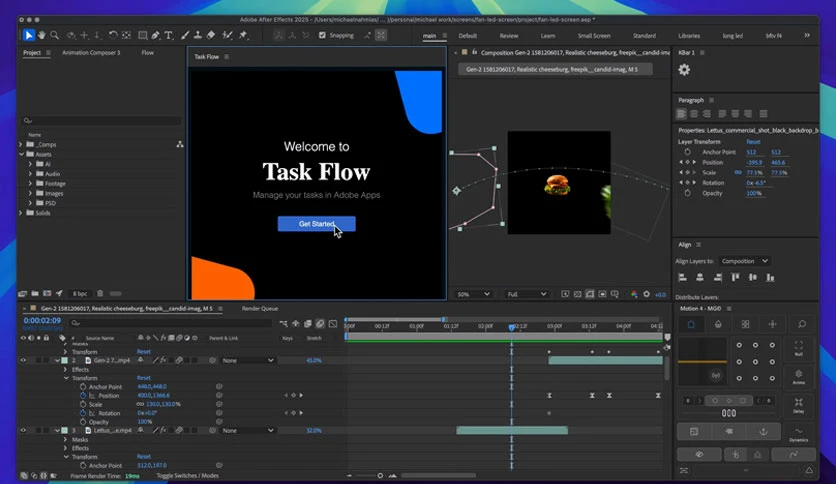This screenshot has width=836, height=484.
Task: Select the Selection arrow tool
Action: click(x=29, y=35)
